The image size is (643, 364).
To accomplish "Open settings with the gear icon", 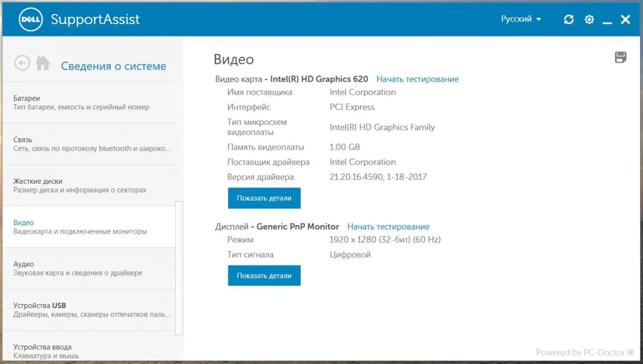I will (589, 19).
